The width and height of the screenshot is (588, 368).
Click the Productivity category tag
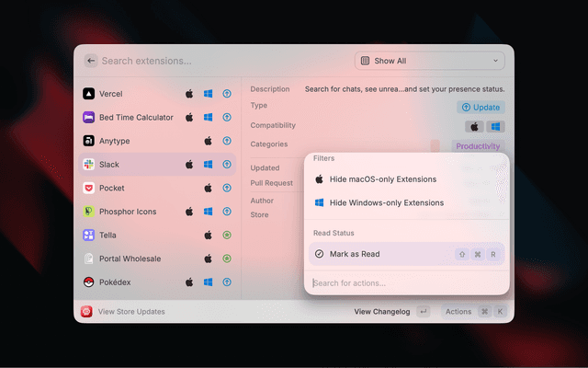(x=478, y=146)
